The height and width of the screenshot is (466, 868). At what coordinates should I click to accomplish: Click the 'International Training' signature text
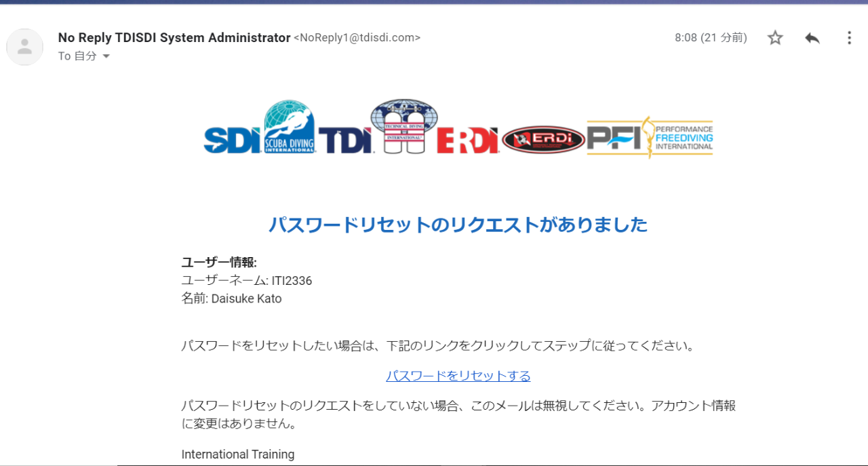(238, 454)
